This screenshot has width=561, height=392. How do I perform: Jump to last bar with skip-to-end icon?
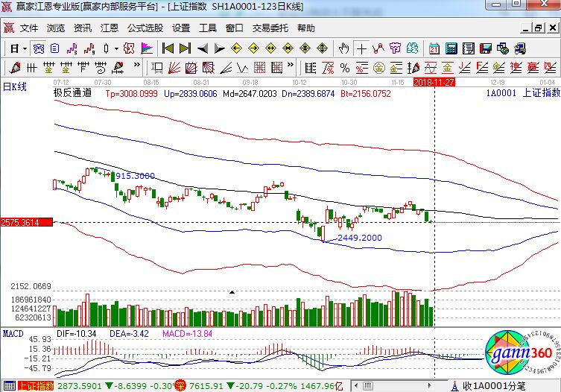(x=185, y=48)
